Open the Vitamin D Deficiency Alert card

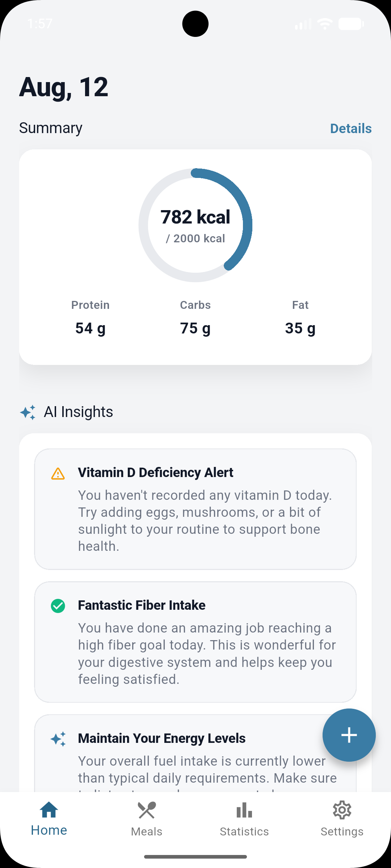pyautogui.click(x=195, y=509)
